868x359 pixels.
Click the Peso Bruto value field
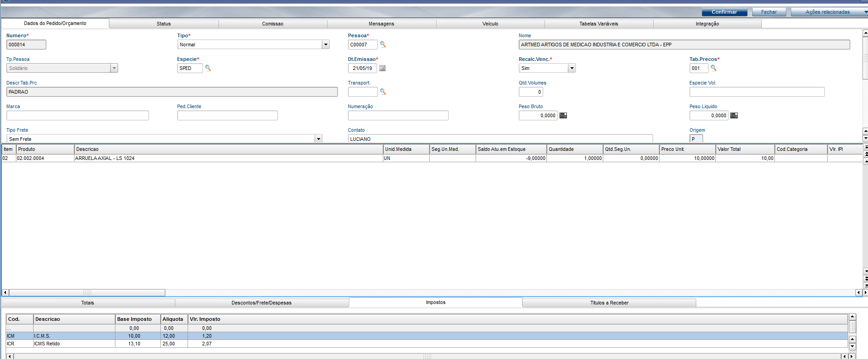point(538,115)
